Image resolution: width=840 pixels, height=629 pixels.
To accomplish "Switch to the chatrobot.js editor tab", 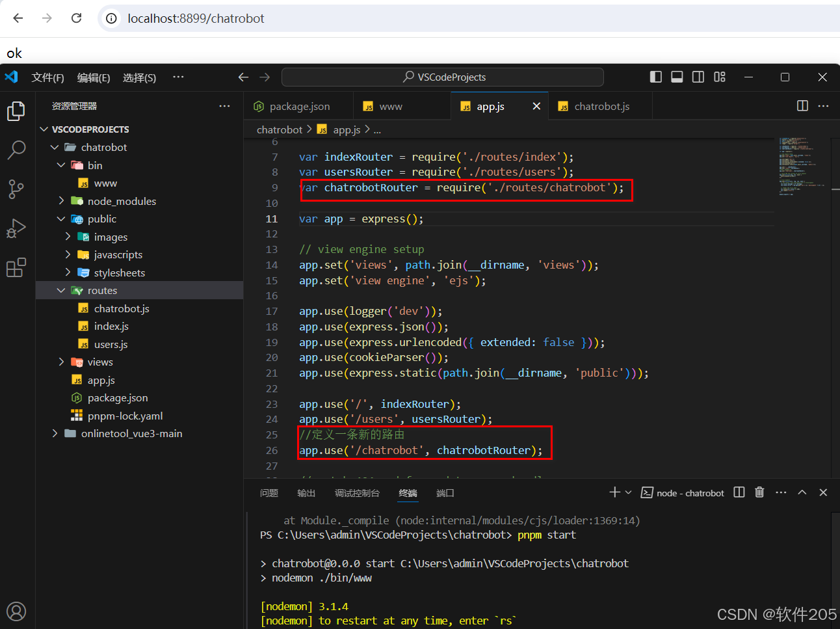I will click(x=599, y=106).
